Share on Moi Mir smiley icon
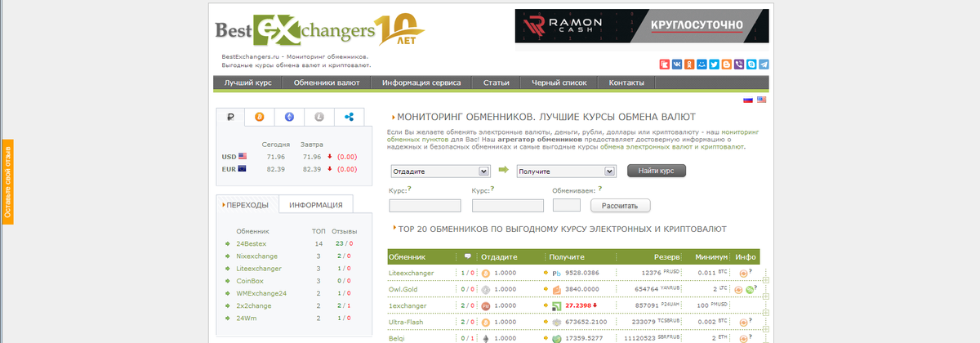This screenshot has height=343, width=980. tap(702, 64)
